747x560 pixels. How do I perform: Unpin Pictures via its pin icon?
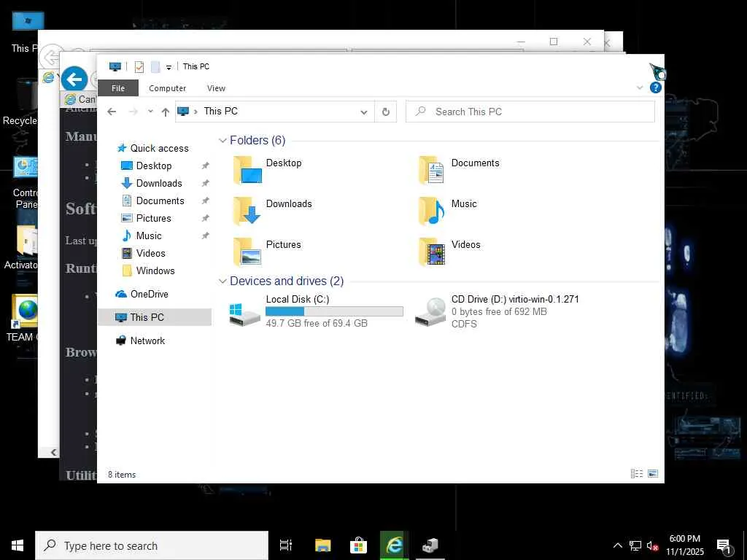click(205, 218)
